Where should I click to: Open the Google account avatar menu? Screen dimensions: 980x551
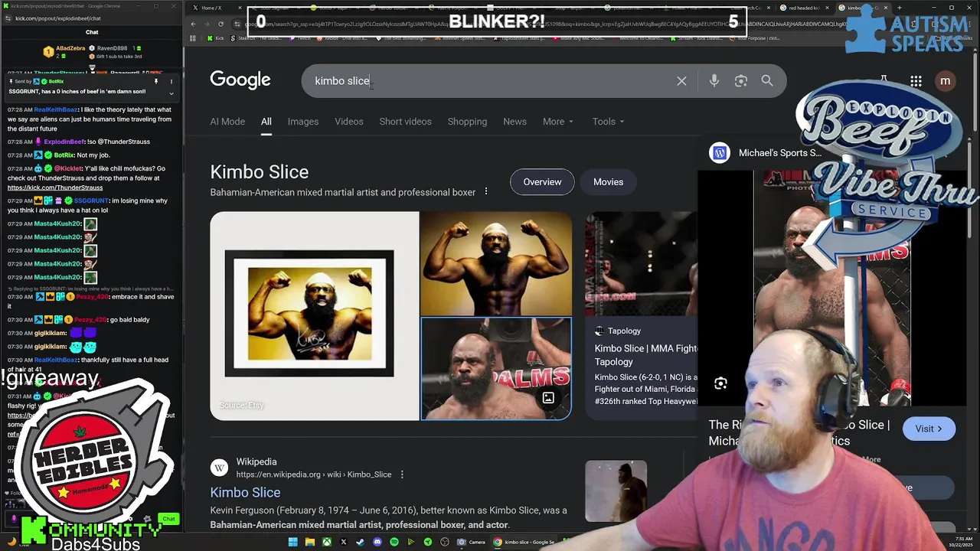[x=946, y=81]
